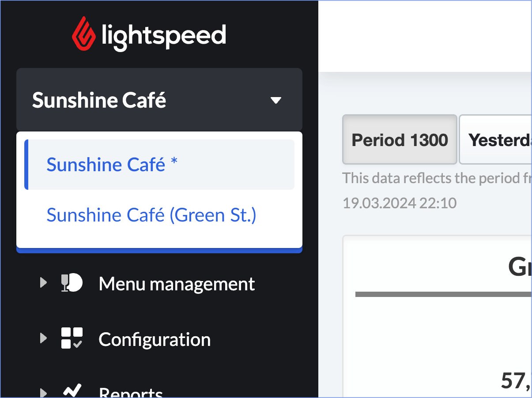Switch to the Period 1300 tab
532x398 pixels.
[x=399, y=139]
